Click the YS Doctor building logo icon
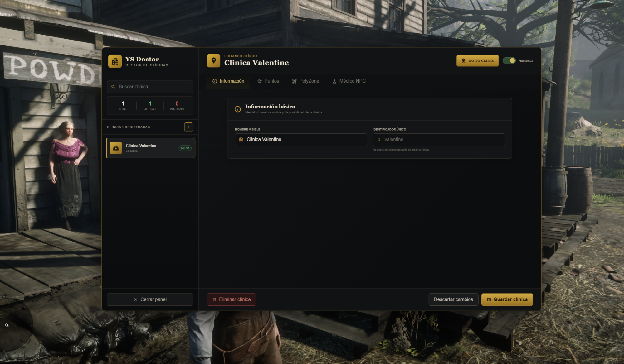624x364 pixels. point(115,61)
